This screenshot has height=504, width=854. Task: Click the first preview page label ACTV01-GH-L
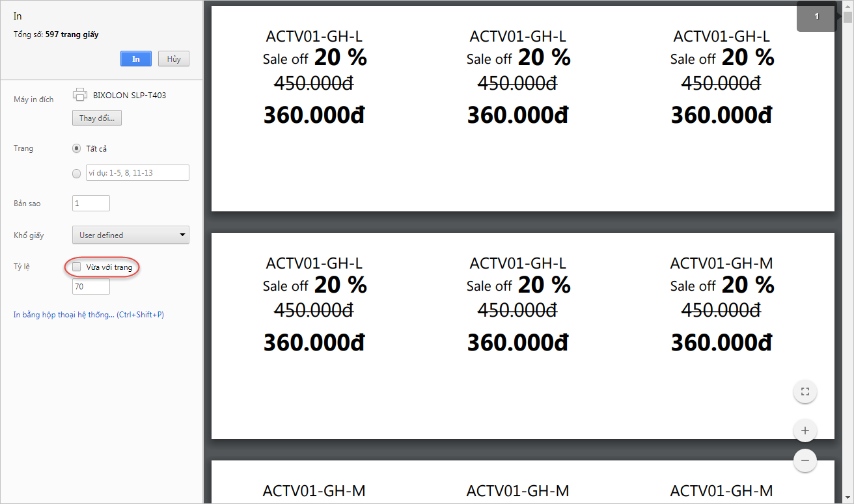coord(314,36)
